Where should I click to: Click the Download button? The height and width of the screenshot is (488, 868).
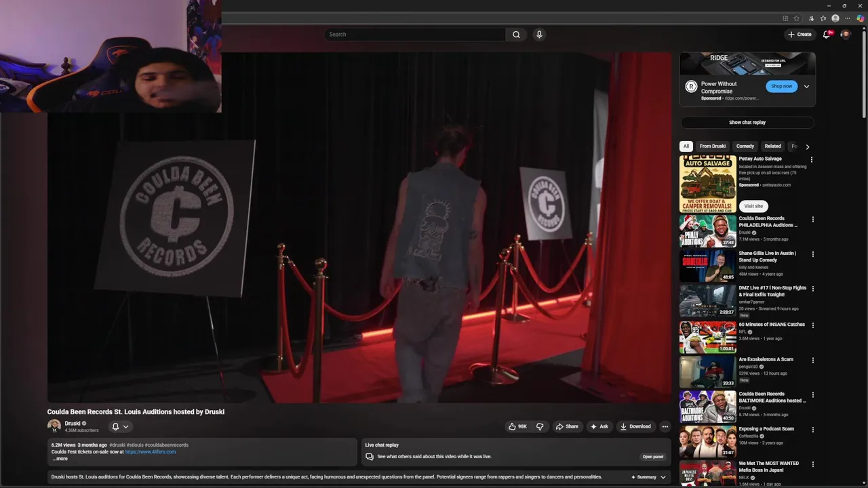(x=635, y=426)
